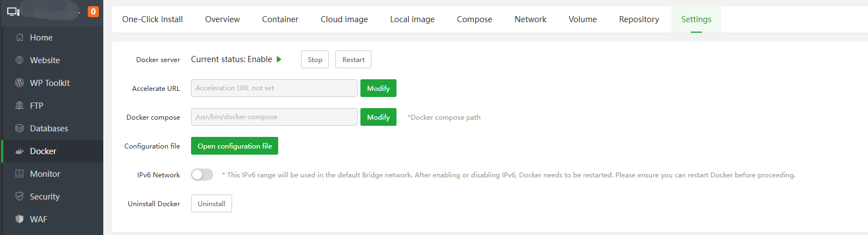Stop the Docker server
Image resolution: width=868 pixels, height=235 pixels.
(315, 59)
